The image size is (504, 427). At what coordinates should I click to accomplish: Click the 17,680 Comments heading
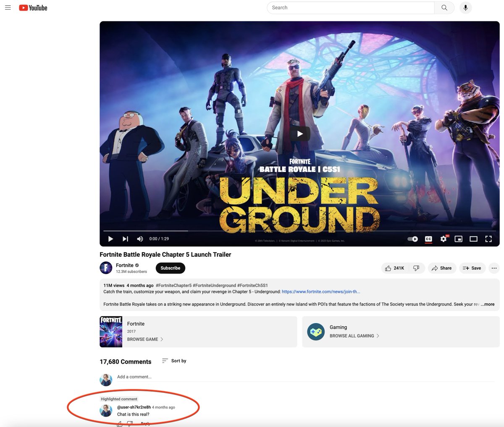click(126, 362)
